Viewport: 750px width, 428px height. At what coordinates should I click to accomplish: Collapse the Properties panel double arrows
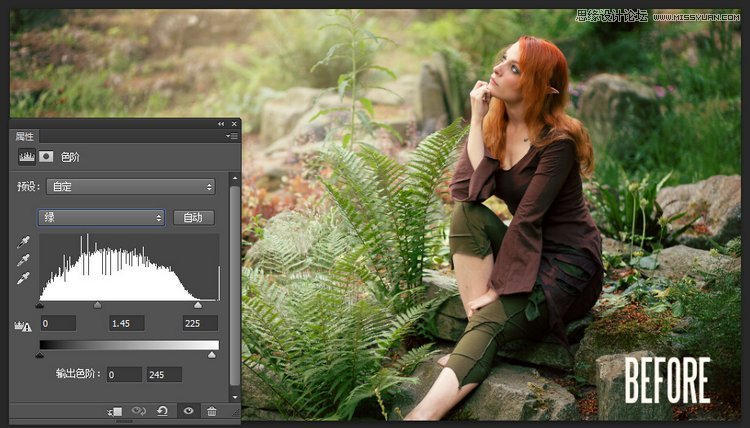[x=221, y=124]
